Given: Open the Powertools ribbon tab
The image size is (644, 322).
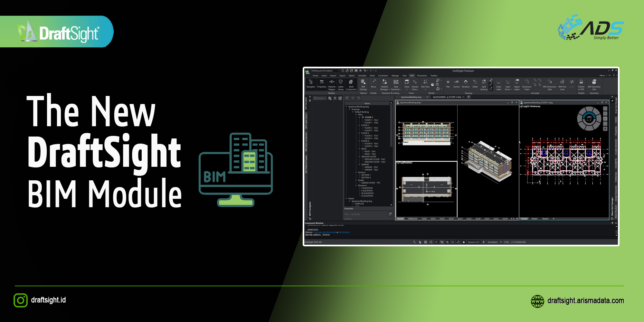Looking at the screenshot, I should (422, 76).
